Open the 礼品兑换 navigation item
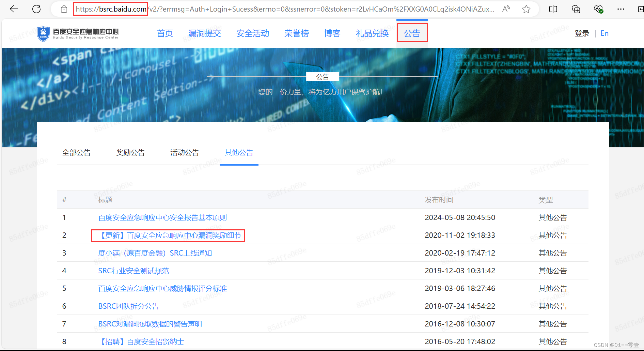The image size is (644, 351). [372, 33]
